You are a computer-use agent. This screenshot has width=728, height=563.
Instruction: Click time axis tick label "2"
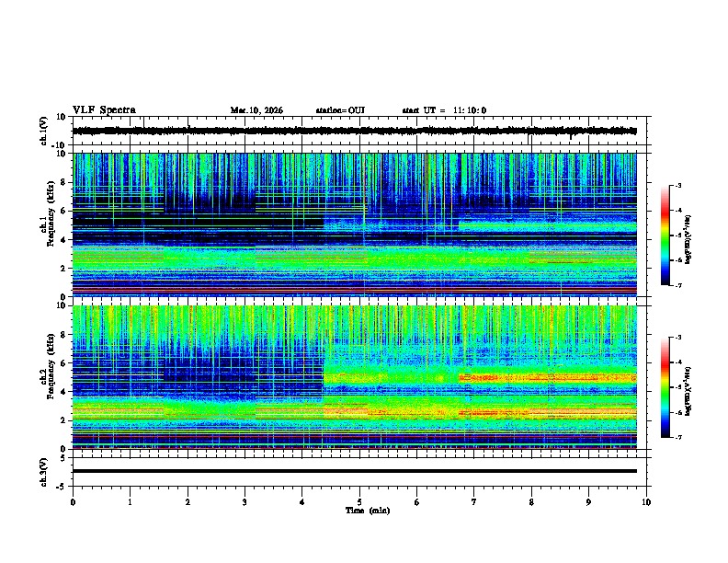coord(188,502)
